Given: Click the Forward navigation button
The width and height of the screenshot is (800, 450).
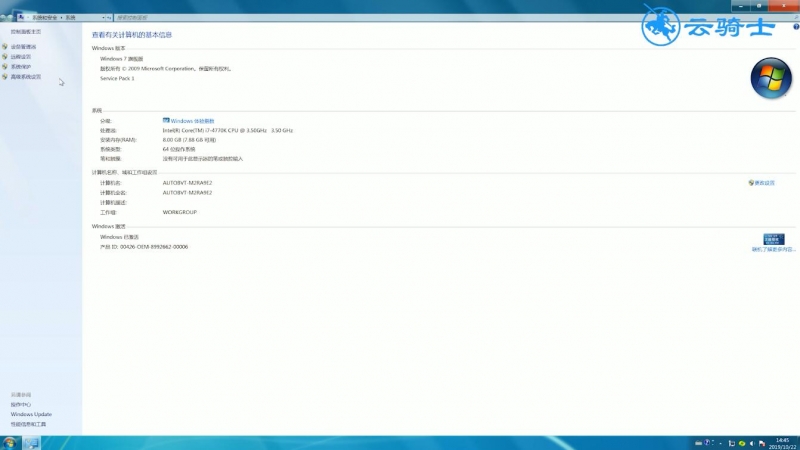Looking at the screenshot, I should pos(10,17).
